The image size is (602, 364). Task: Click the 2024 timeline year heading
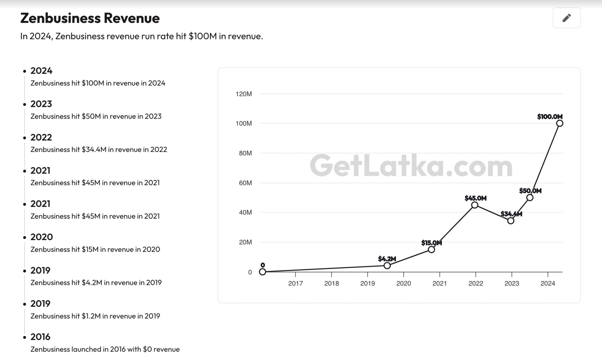[41, 71]
